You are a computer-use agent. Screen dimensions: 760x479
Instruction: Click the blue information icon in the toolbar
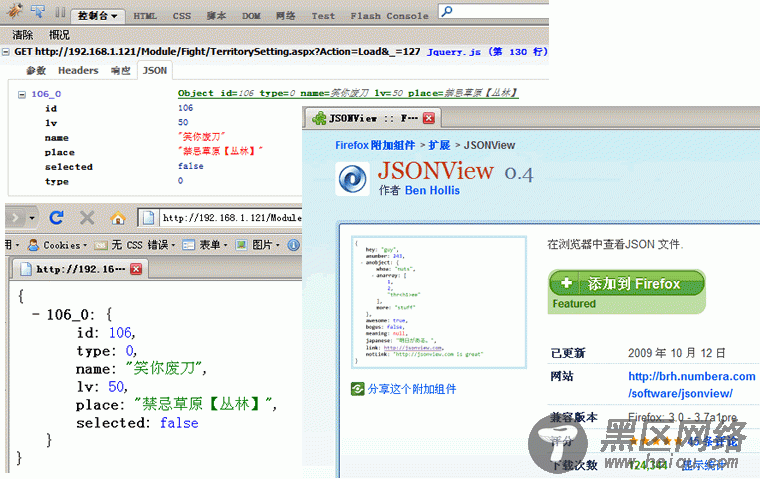(293, 245)
